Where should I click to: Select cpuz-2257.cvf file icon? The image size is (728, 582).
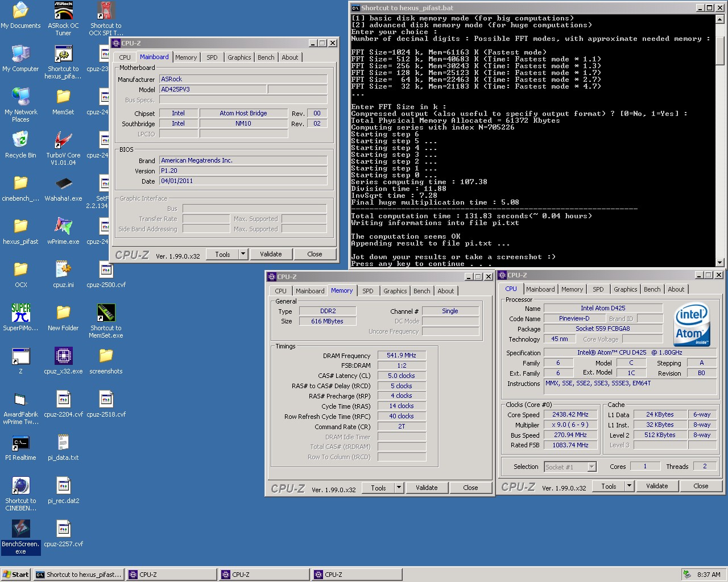(x=63, y=534)
